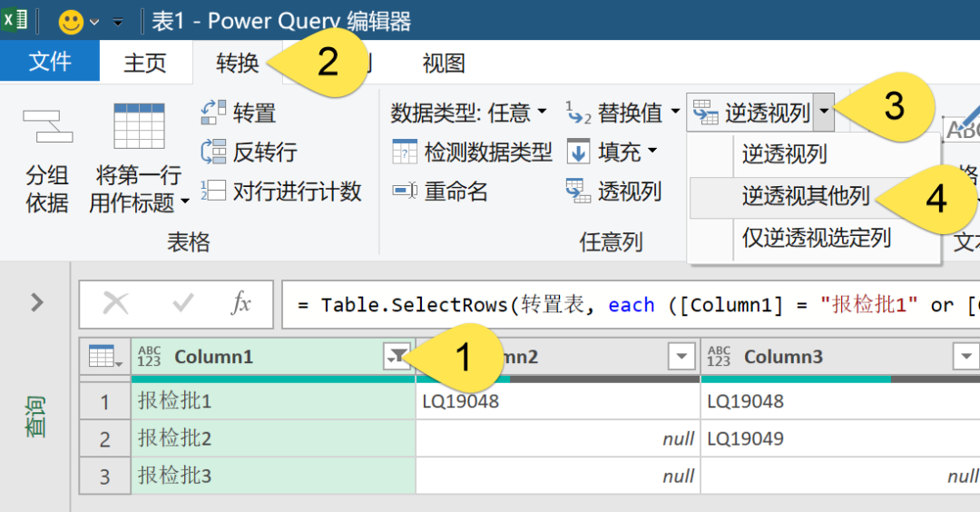Viewport: 980px width, 512px height.
Task: Toggle the 逆透视列 split-button dropdown arrow
Action: [824, 113]
